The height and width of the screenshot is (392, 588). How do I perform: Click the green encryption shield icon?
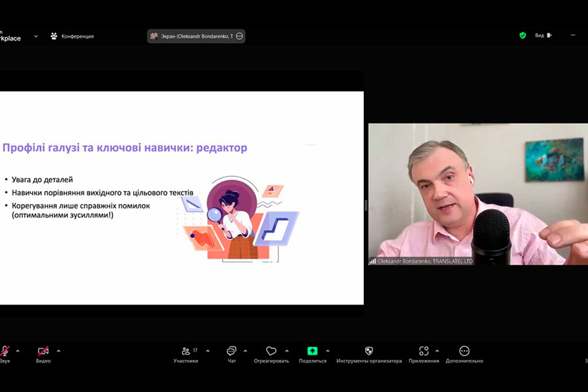[523, 35]
